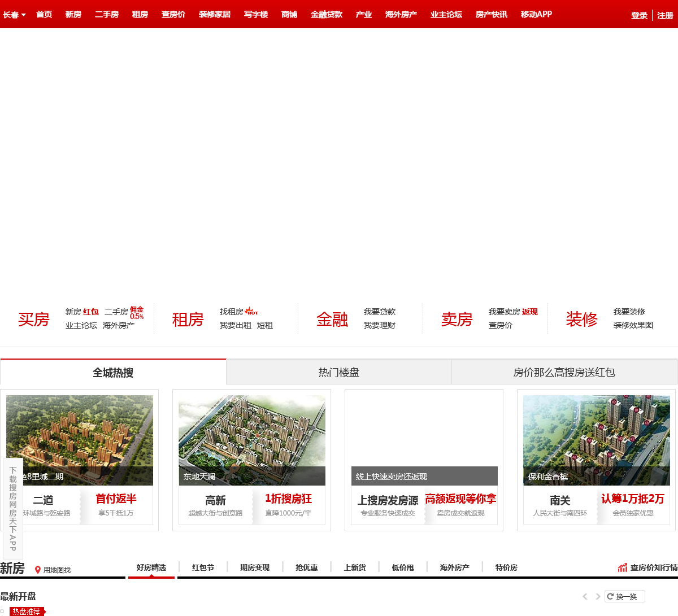Switch to 全城热搜 tab
678x616 pixels.
click(113, 372)
